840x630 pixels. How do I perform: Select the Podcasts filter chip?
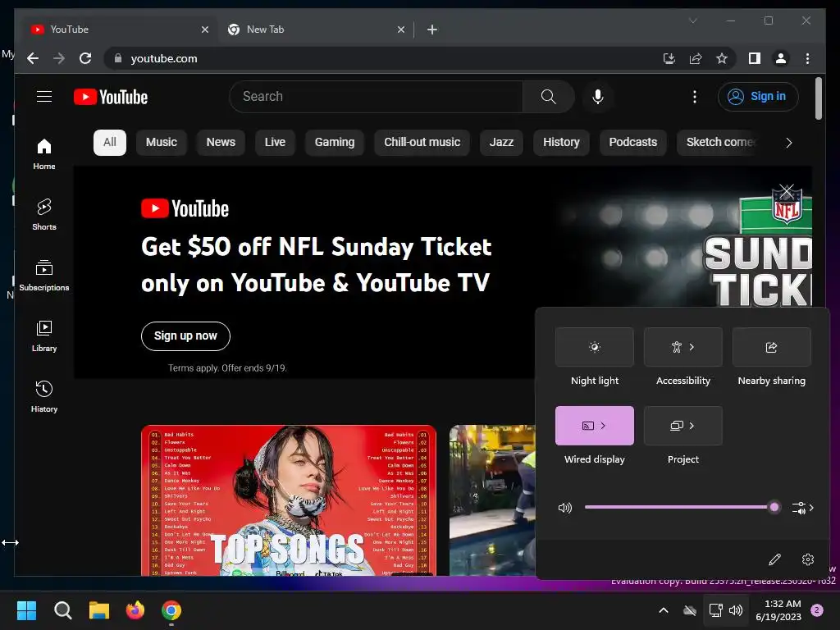pyautogui.click(x=632, y=143)
